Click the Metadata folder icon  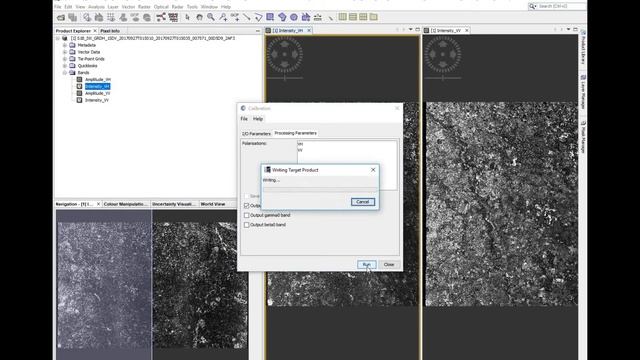coord(72,45)
